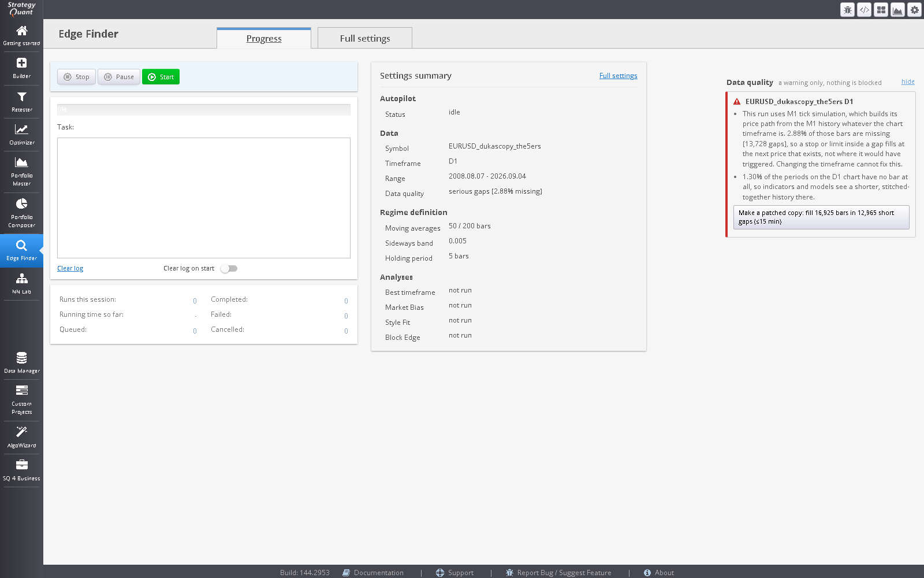Click the red warning triangle icon
924x578 pixels.
click(x=737, y=102)
